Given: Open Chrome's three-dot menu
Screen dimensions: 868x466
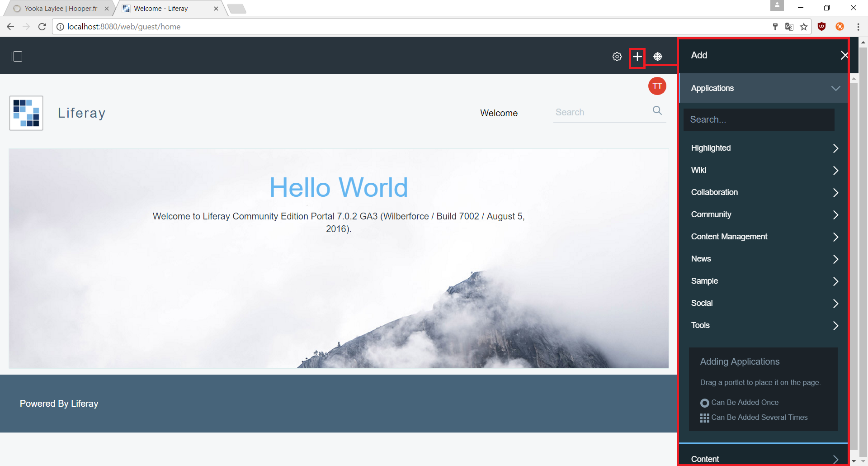Looking at the screenshot, I should tap(859, 27).
